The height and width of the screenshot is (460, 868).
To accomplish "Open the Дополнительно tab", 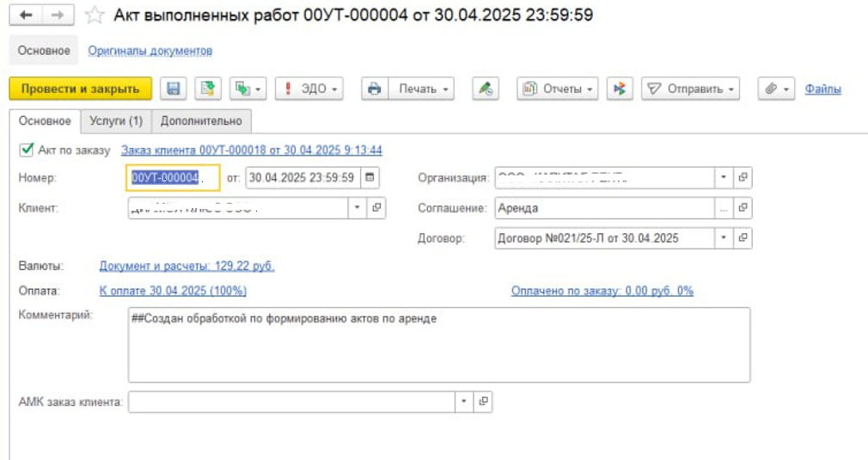I will pyautogui.click(x=201, y=121).
